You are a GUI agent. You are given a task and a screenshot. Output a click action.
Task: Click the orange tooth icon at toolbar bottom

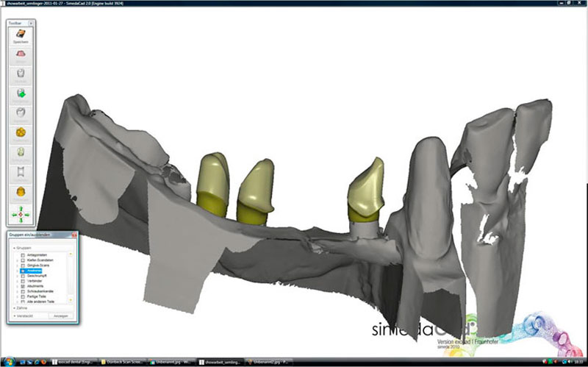(x=21, y=193)
